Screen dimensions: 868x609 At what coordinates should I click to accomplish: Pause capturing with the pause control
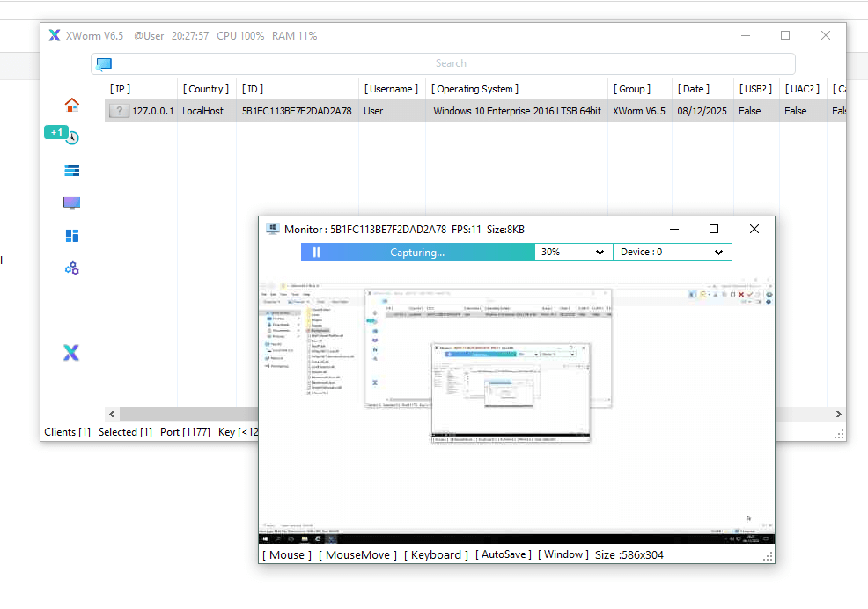coord(316,252)
